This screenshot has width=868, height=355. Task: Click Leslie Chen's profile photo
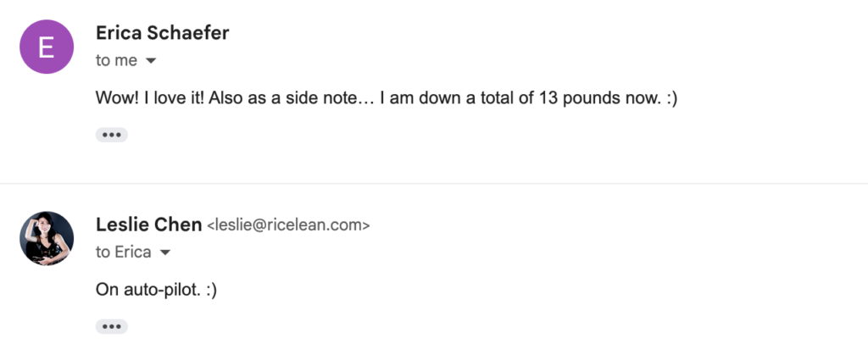pos(47,238)
